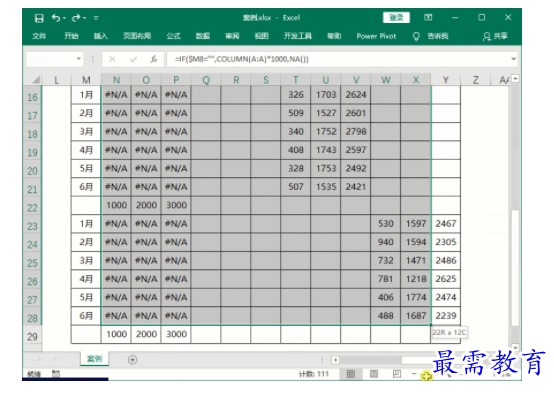Switch to the 插入 ribbon tab
This screenshot has width=554, height=394.
(x=100, y=36)
